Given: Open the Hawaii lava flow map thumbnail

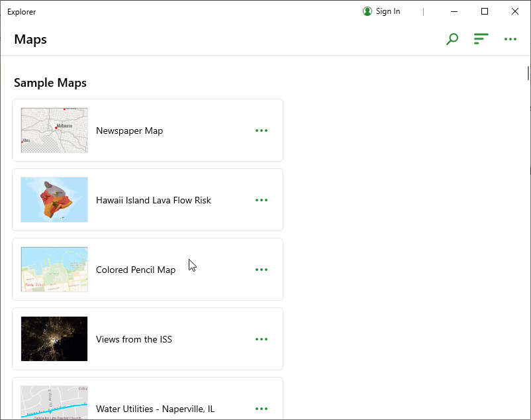Looking at the screenshot, I should [x=54, y=200].
